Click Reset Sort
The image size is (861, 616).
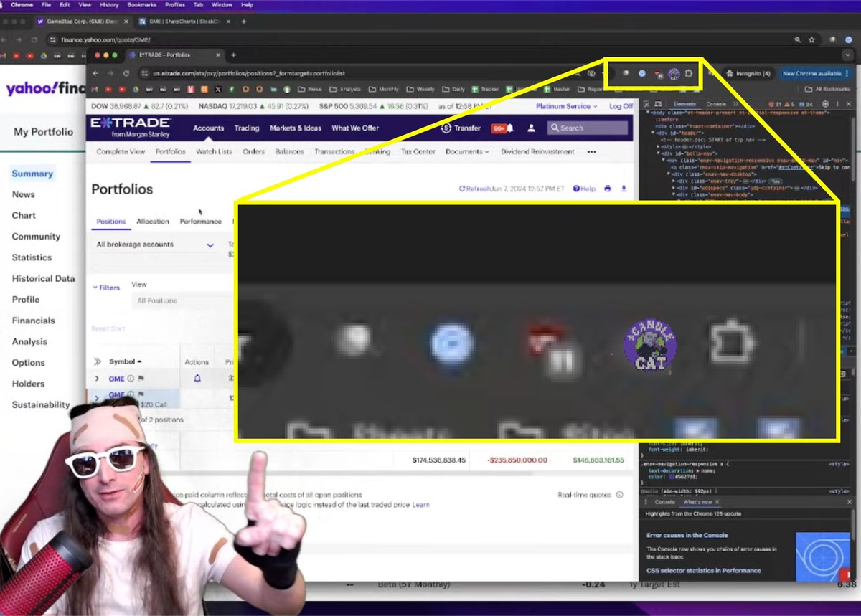[x=108, y=329]
